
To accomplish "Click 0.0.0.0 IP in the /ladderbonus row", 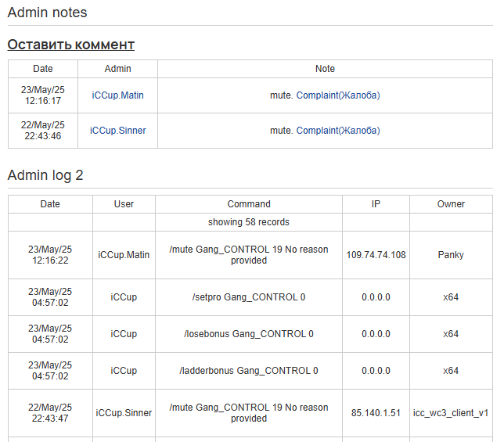I will pyautogui.click(x=376, y=371).
